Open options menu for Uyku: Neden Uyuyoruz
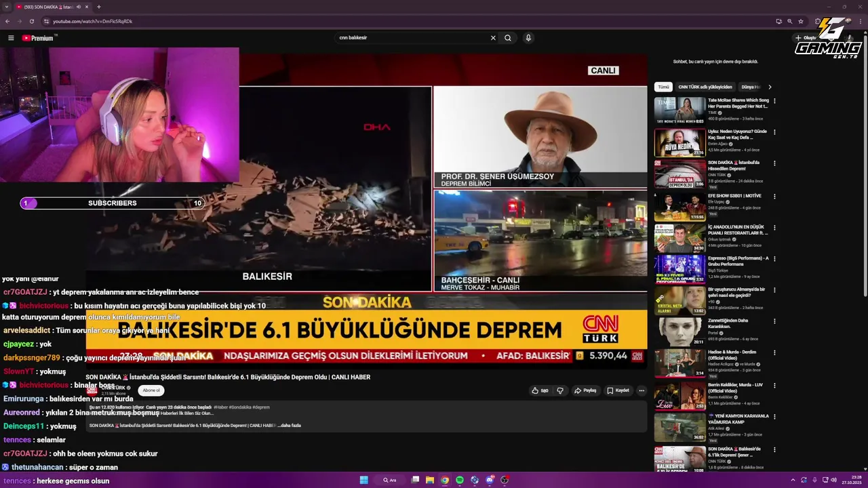The width and height of the screenshot is (868, 488). [x=774, y=132]
